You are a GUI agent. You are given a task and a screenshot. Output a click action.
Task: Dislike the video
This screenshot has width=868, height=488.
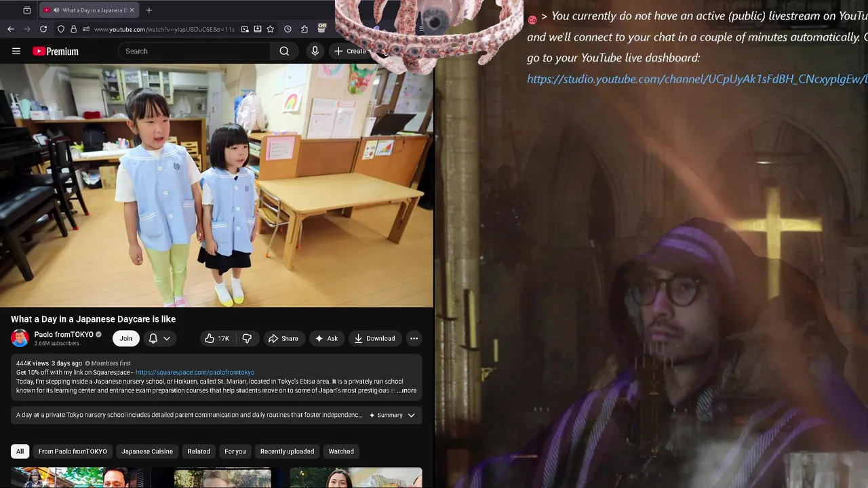(x=248, y=338)
